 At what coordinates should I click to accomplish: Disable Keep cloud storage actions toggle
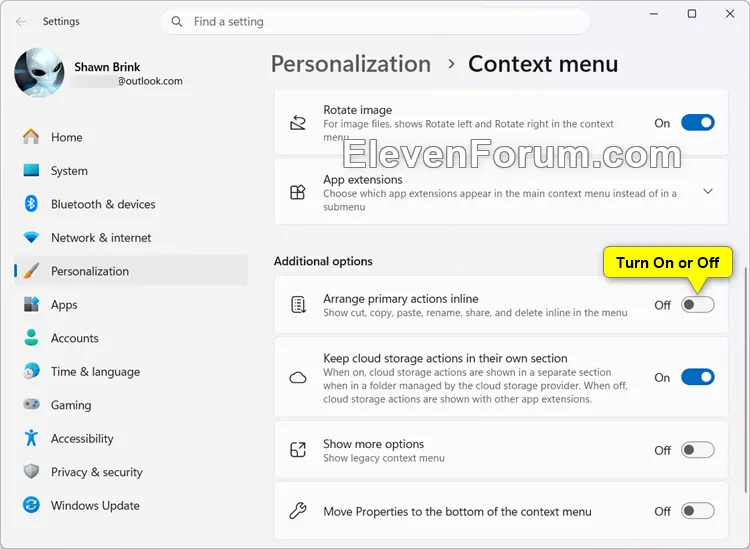(x=698, y=377)
